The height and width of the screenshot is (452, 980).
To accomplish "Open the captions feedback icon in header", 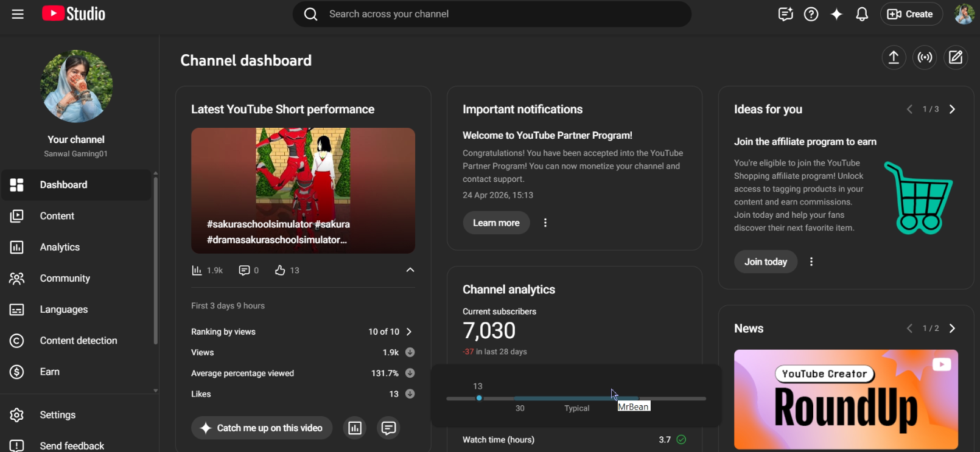I will 785,14.
